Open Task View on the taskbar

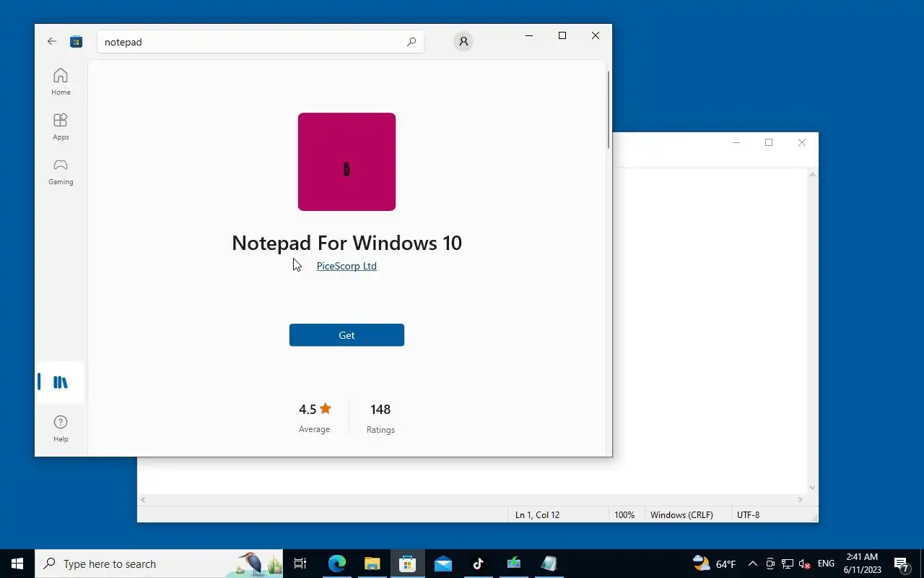pos(300,564)
